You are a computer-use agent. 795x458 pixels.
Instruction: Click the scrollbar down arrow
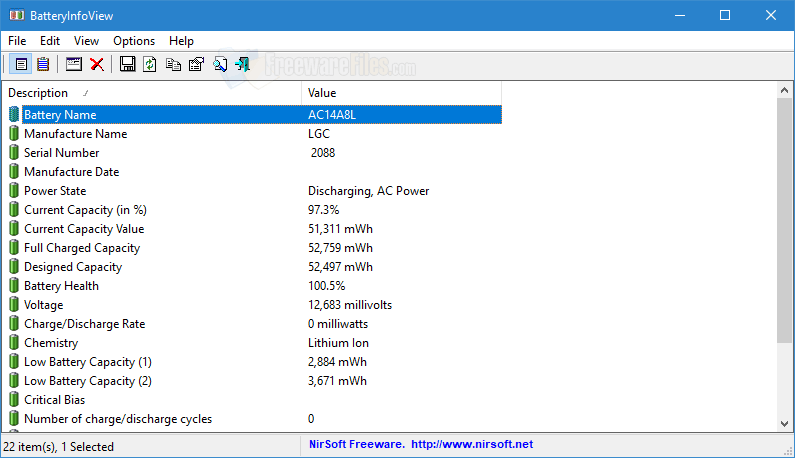[784, 424]
